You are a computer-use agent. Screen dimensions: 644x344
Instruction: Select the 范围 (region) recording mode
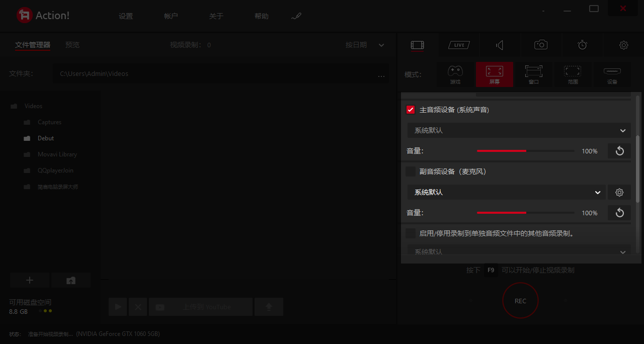pos(573,74)
